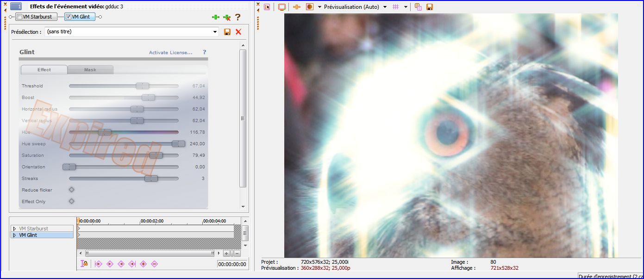The height and width of the screenshot is (279, 644).
Task: Open the Overlays grid dropdown arrow
Action: point(406,7)
